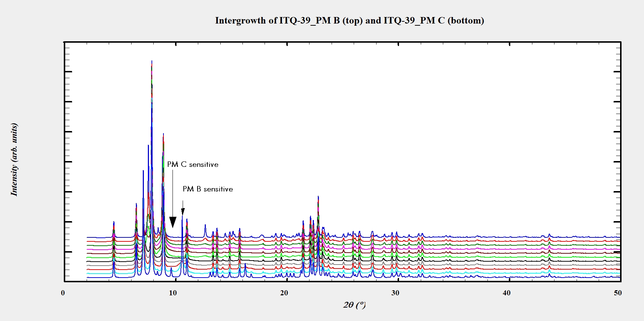This screenshot has width=644, height=321.
Task: Click the 'Intensity (arb. units)' y-axis label
Action: 14,160
